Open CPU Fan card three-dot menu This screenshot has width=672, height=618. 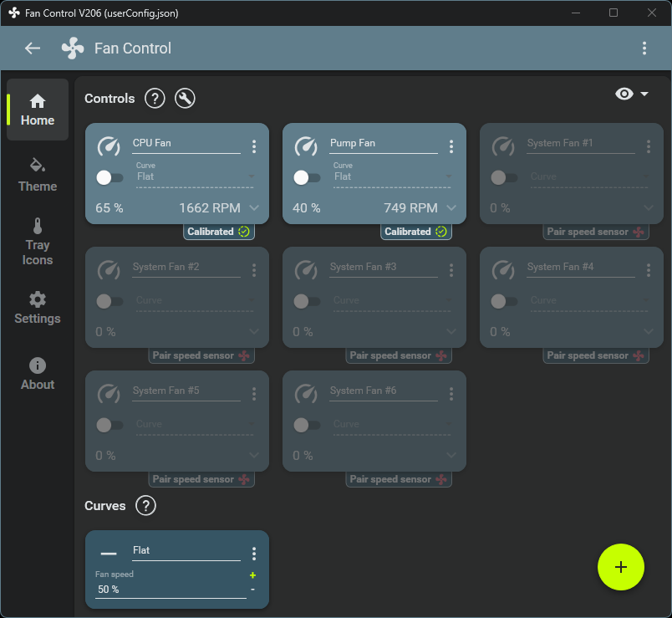[254, 146]
